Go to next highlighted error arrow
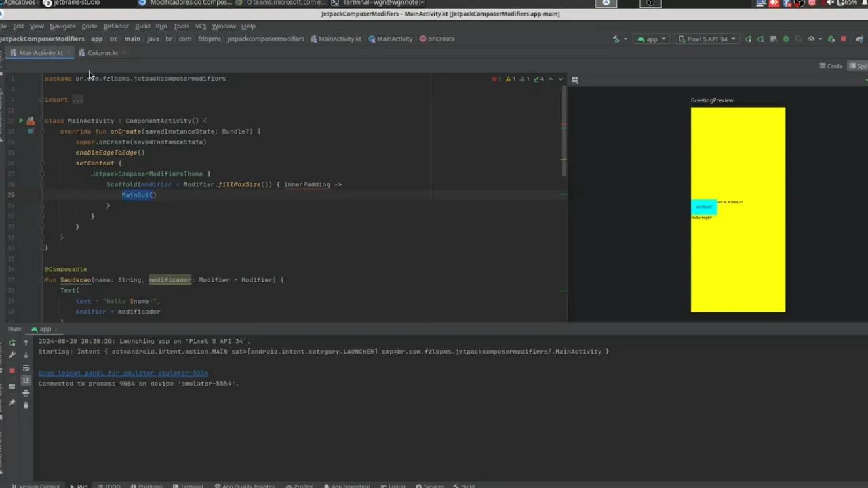 tap(560, 79)
